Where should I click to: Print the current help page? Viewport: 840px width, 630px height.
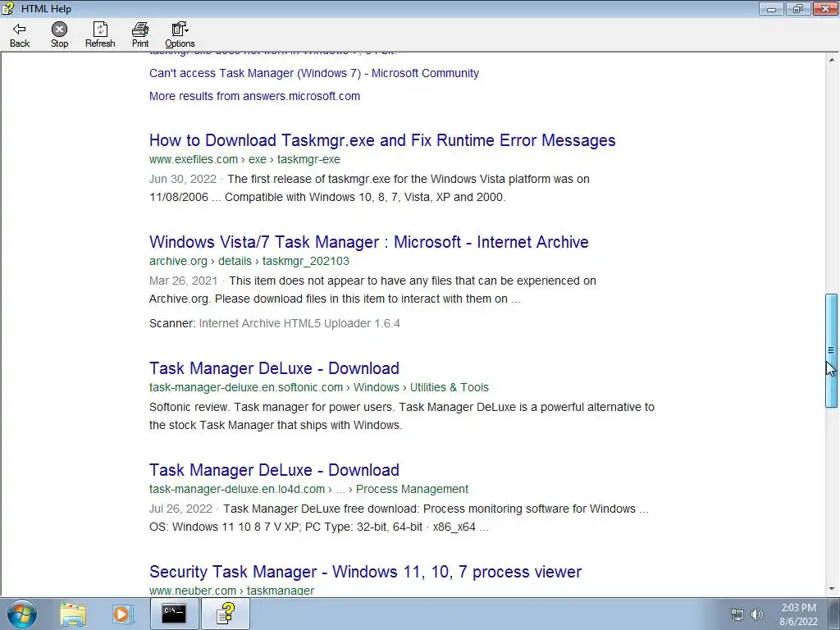coord(140,35)
